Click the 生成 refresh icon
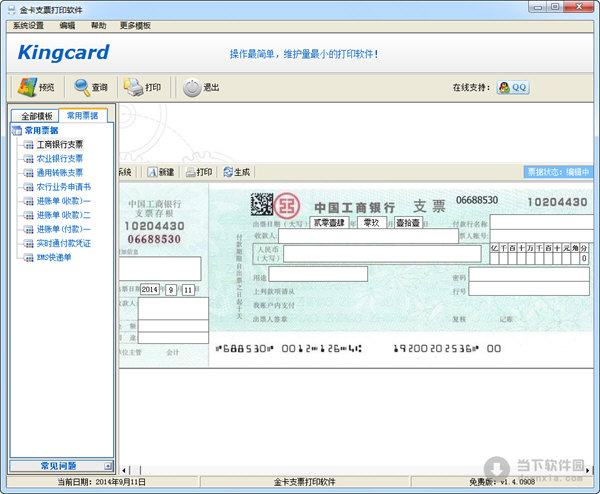The height and width of the screenshot is (494, 600). pyautogui.click(x=228, y=172)
